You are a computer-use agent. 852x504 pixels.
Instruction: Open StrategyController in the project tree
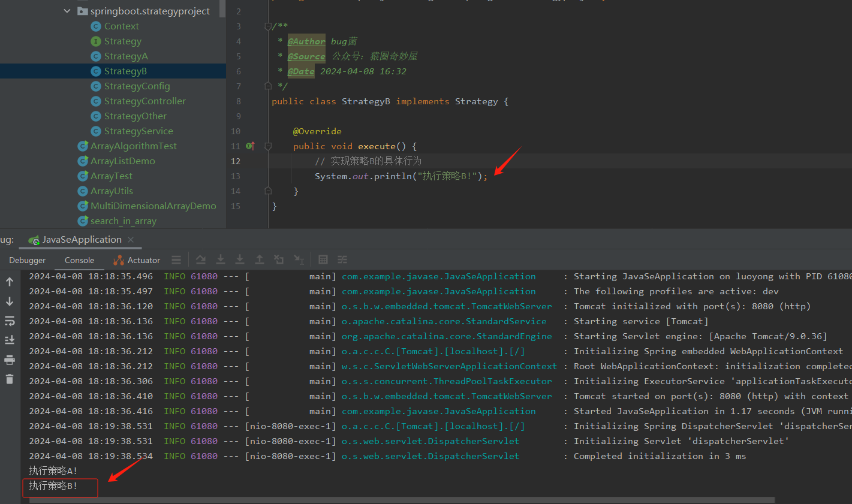coord(145,101)
